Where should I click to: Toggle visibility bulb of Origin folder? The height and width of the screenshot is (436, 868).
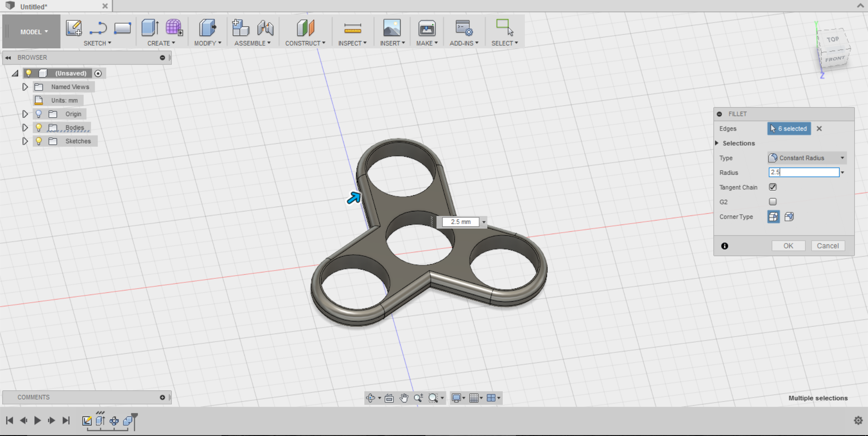pos(39,114)
